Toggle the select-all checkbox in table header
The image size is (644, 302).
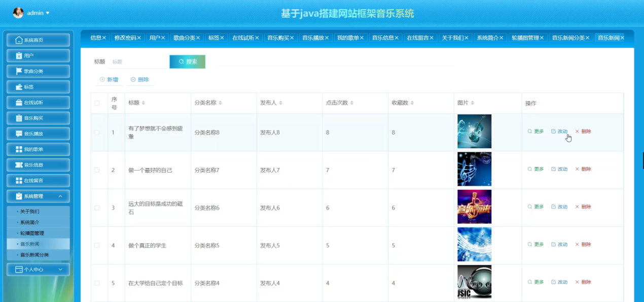pyautogui.click(x=97, y=104)
